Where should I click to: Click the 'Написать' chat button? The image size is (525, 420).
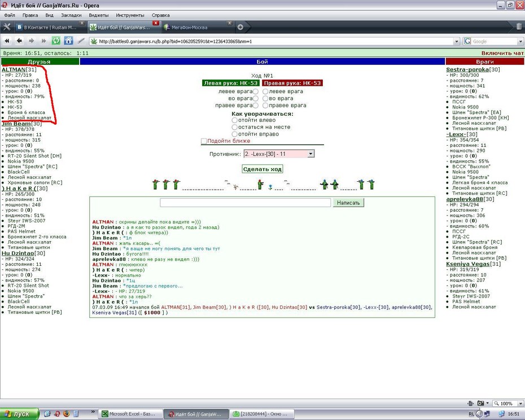click(348, 203)
